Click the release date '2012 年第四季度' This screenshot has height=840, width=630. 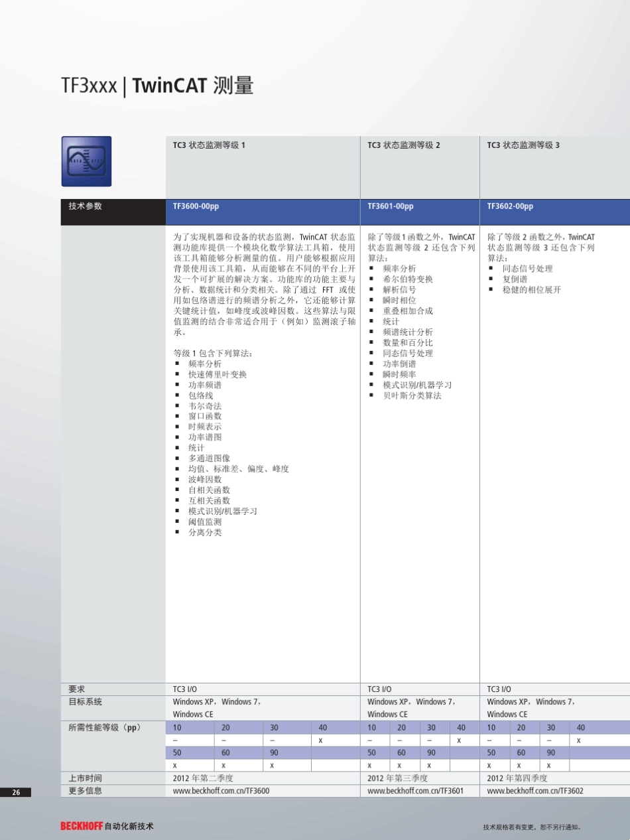point(517,778)
